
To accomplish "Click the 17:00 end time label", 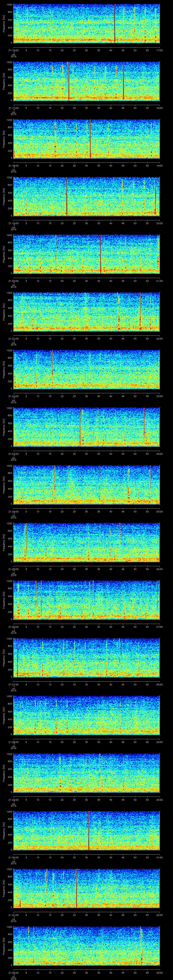I will pos(159,50).
